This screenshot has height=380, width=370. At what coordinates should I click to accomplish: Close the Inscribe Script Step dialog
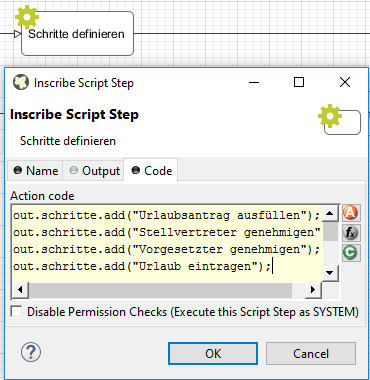pyautogui.click(x=345, y=82)
